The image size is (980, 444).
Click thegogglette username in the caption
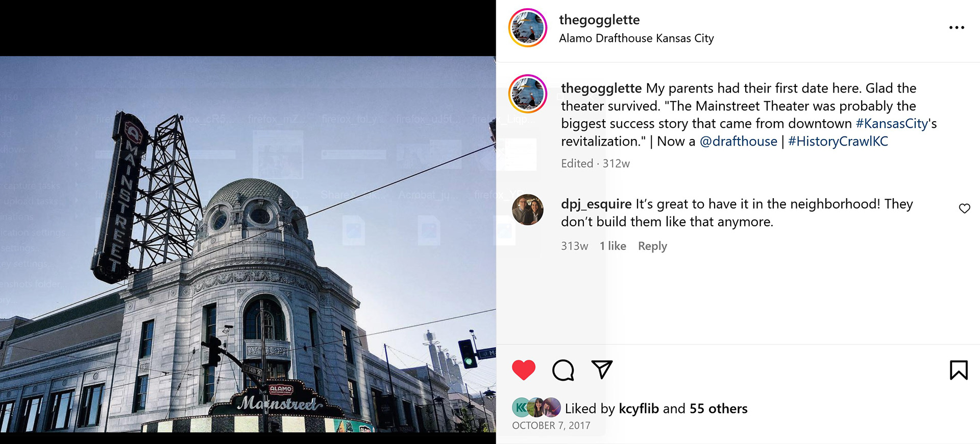click(x=601, y=88)
